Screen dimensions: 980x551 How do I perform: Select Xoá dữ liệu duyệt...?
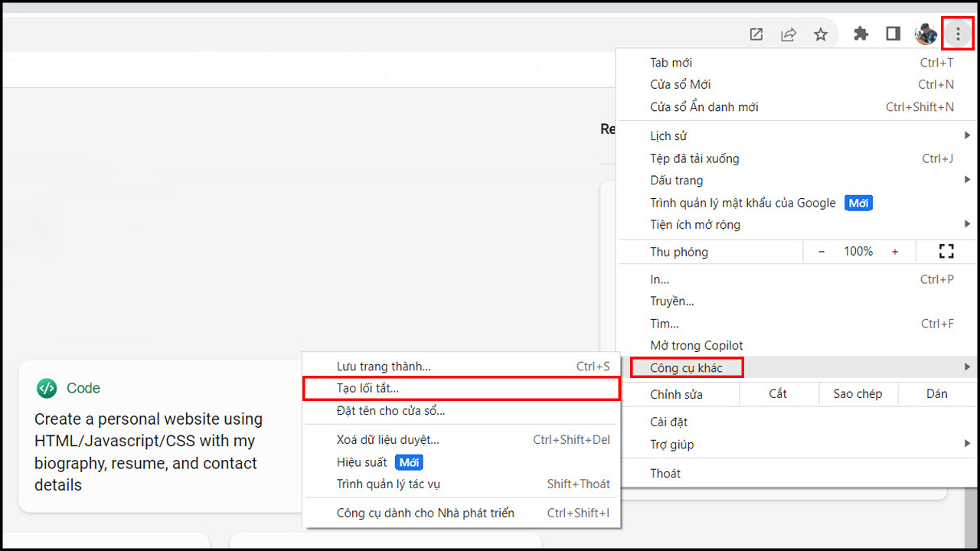[x=462, y=440]
